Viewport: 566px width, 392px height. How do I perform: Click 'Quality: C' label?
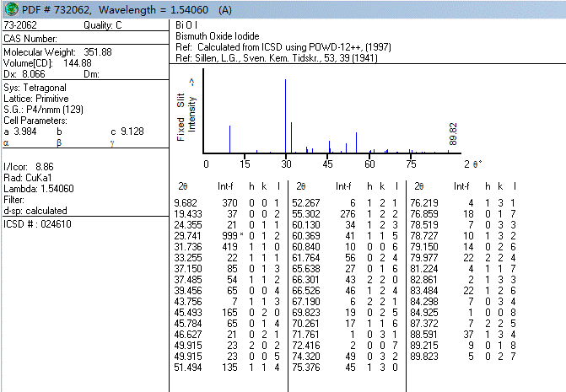[x=103, y=25]
